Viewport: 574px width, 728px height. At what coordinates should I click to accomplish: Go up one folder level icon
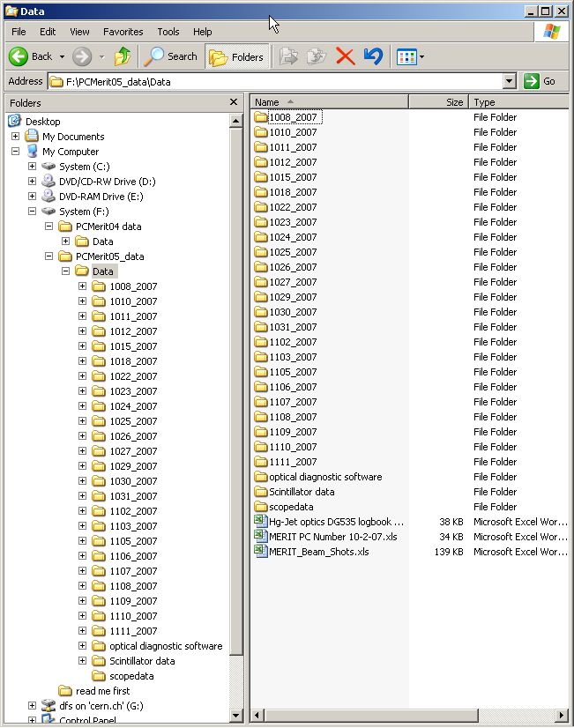[123, 56]
